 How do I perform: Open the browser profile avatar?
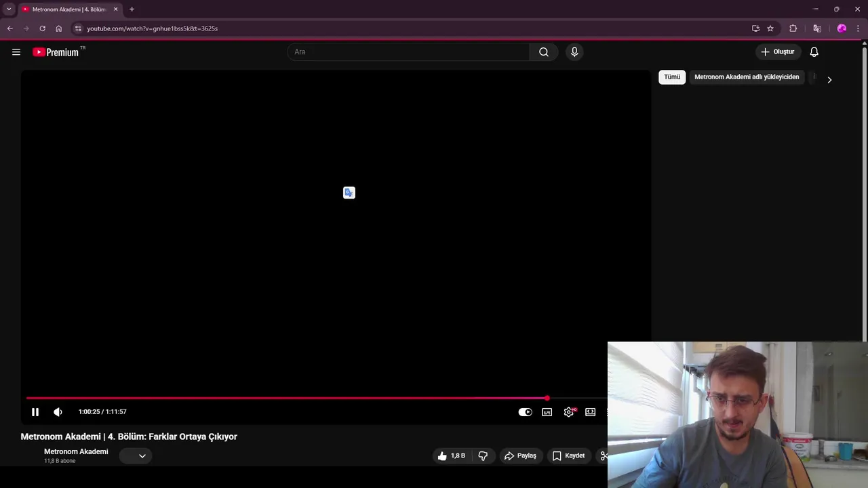(x=842, y=28)
